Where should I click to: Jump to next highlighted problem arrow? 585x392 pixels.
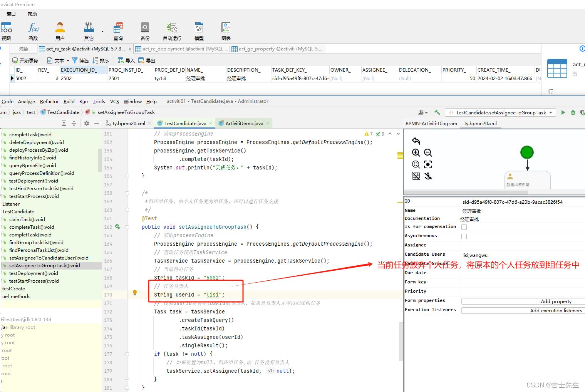pos(398,134)
